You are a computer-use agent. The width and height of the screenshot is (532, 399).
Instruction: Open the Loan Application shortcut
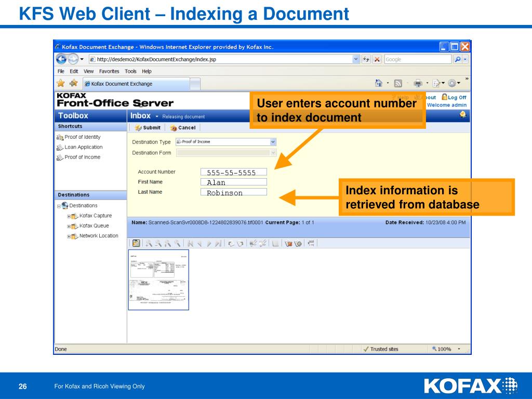[x=79, y=147]
